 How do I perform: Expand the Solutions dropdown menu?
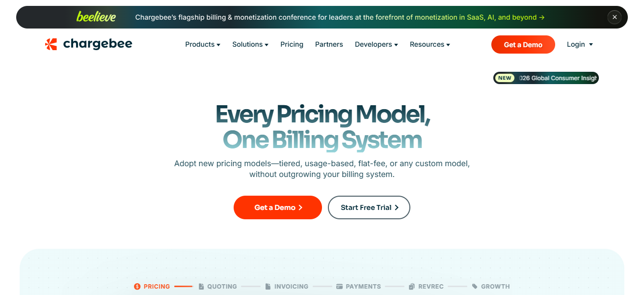click(x=250, y=44)
